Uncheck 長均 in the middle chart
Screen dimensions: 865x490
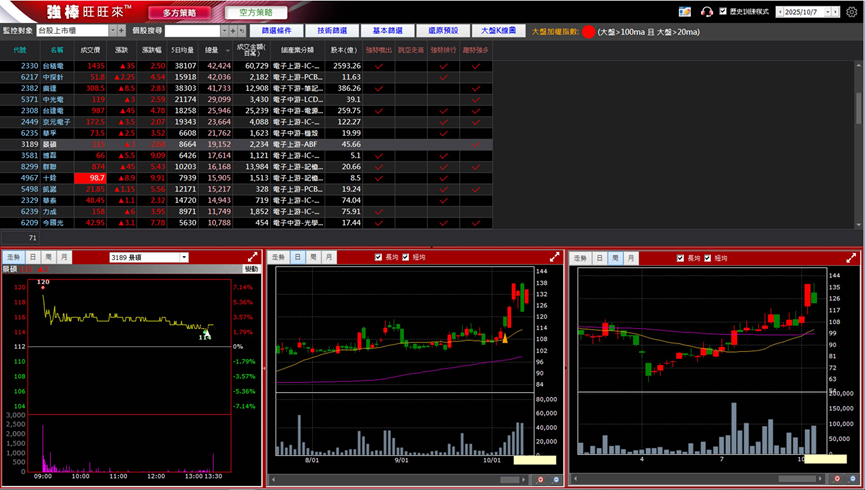point(378,258)
